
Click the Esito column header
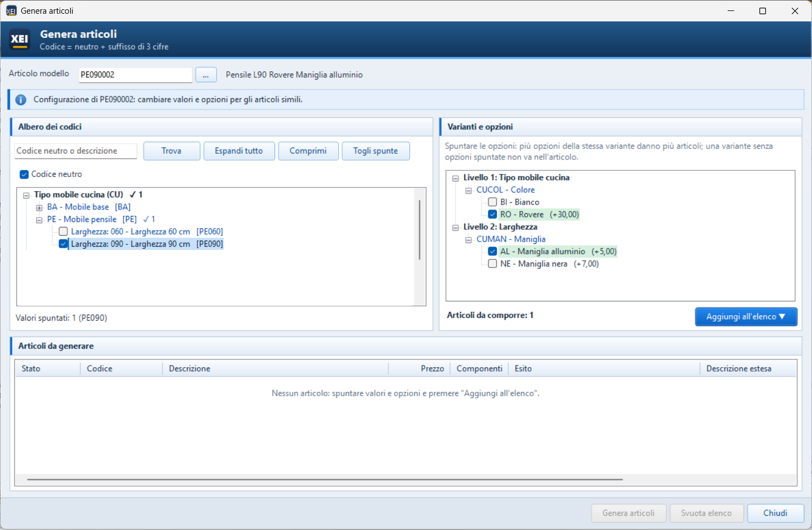(x=604, y=369)
